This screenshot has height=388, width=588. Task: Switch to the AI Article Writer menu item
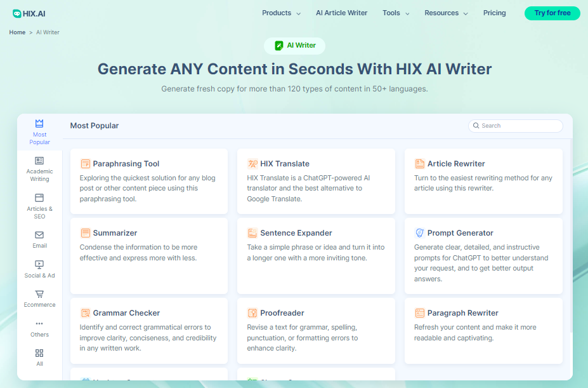click(x=341, y=12)
